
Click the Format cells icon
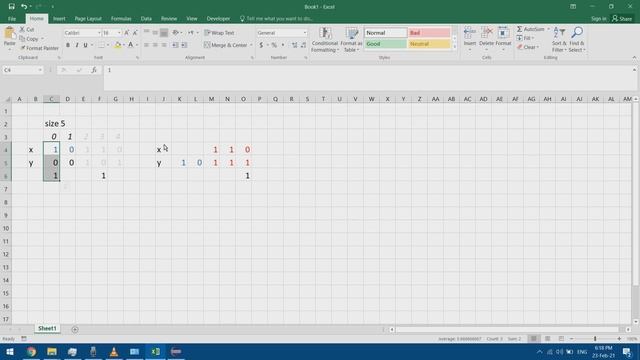[503, 33]
